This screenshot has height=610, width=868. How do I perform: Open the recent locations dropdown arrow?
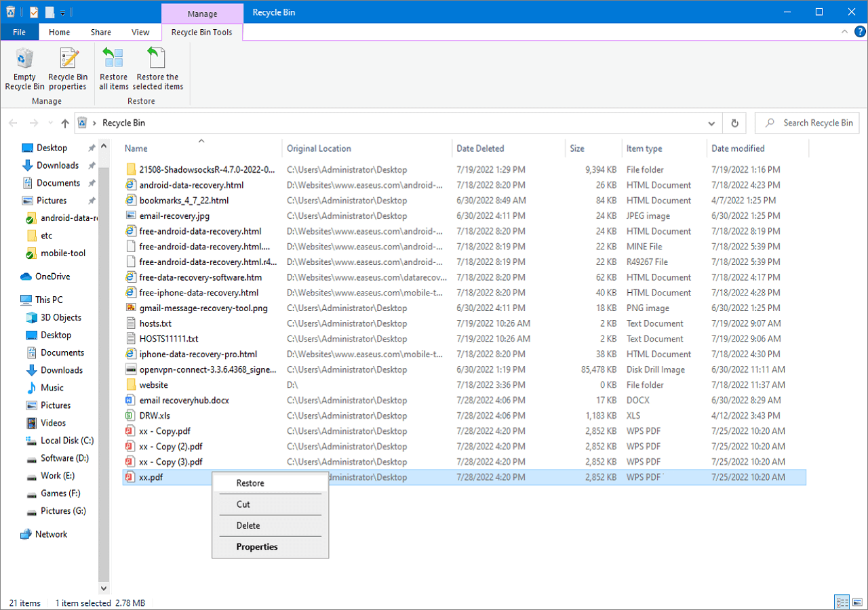tap(50, 123)
